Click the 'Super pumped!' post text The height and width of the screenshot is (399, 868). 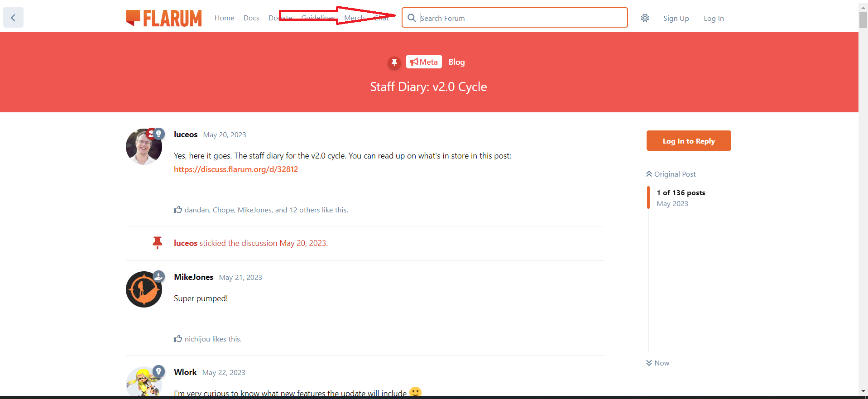[x=201, y=298]
